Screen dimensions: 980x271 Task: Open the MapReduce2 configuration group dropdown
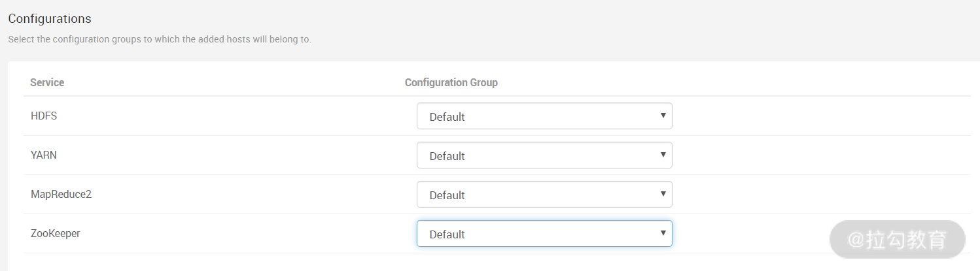544,195
